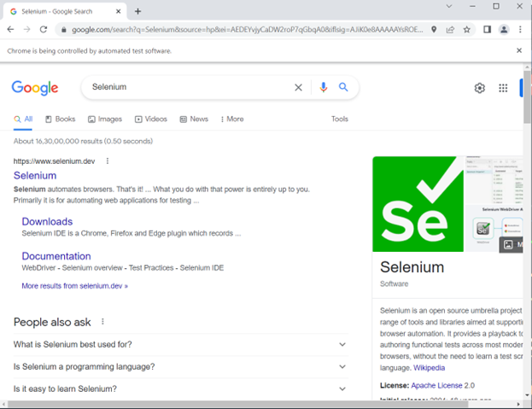The image size is (532, 409).
Task: Click the location pin icon in the address bar
Action: pos(434,30)
